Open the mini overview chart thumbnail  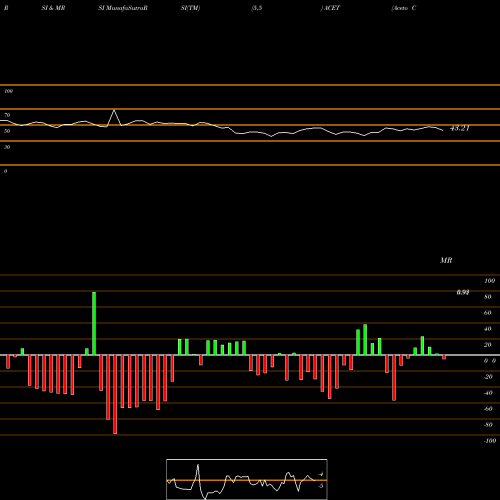[x=247, y=479]
